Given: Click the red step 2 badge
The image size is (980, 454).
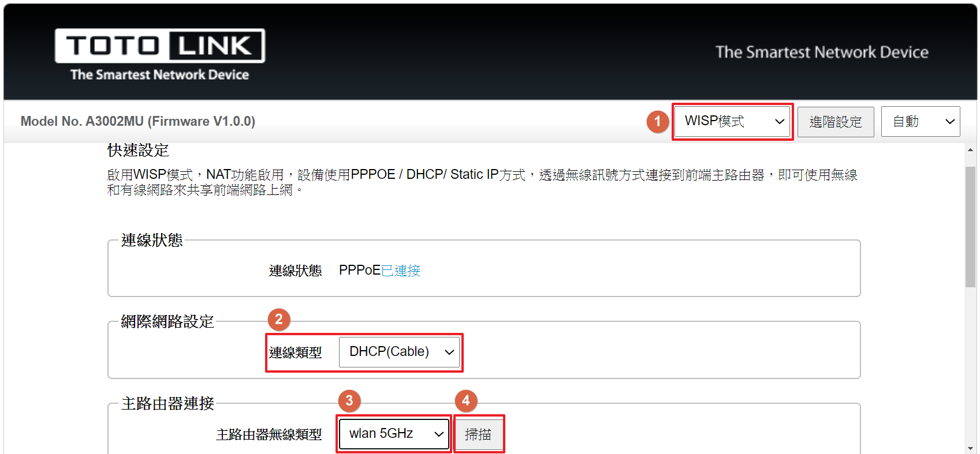Looking at the screenshot, I should [x=279, y=320].
